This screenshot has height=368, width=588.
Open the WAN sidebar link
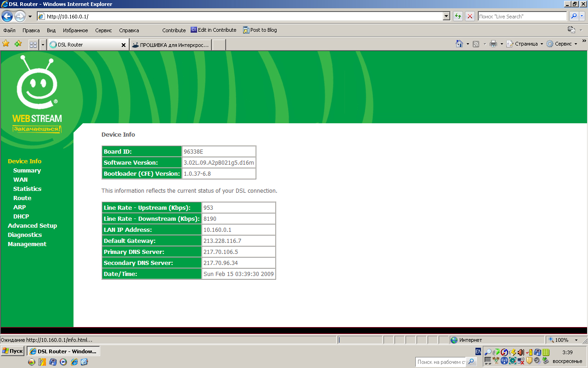click(20, 180)
